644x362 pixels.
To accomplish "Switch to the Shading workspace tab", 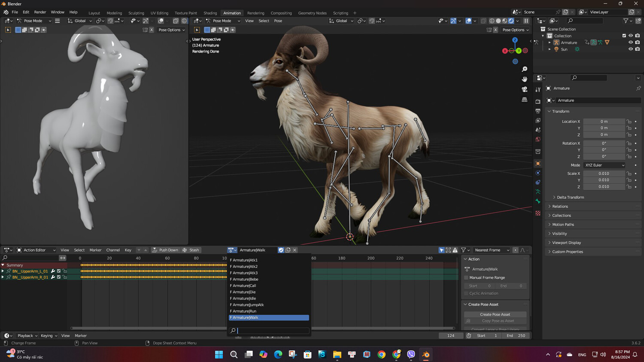I will [210, 13].
